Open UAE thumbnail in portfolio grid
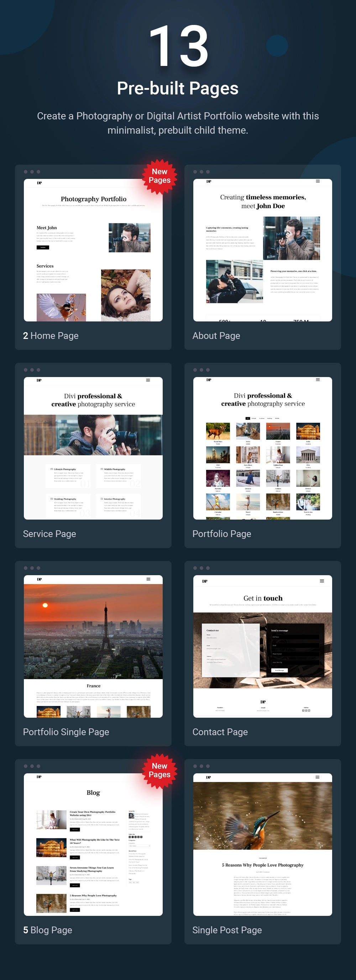 pos(218,455)
